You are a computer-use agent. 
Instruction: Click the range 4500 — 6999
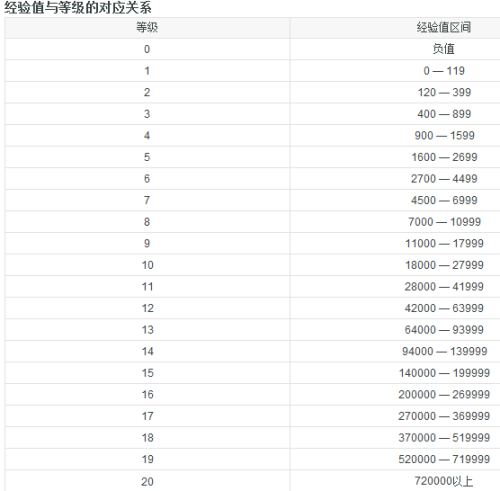point(444,200)
